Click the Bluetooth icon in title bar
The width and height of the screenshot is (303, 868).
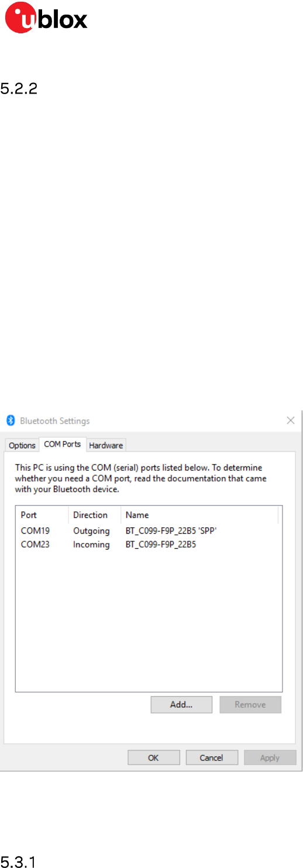[x=10, y=420]
